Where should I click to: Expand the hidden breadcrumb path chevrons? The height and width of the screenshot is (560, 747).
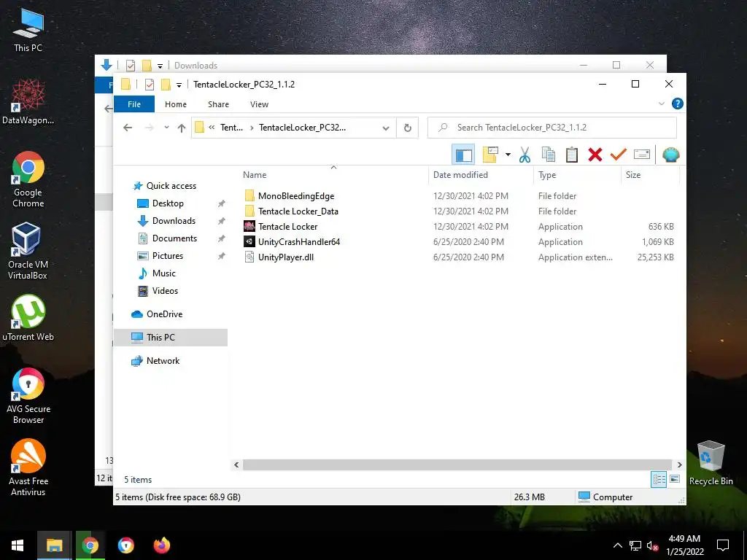pos(212,128)
